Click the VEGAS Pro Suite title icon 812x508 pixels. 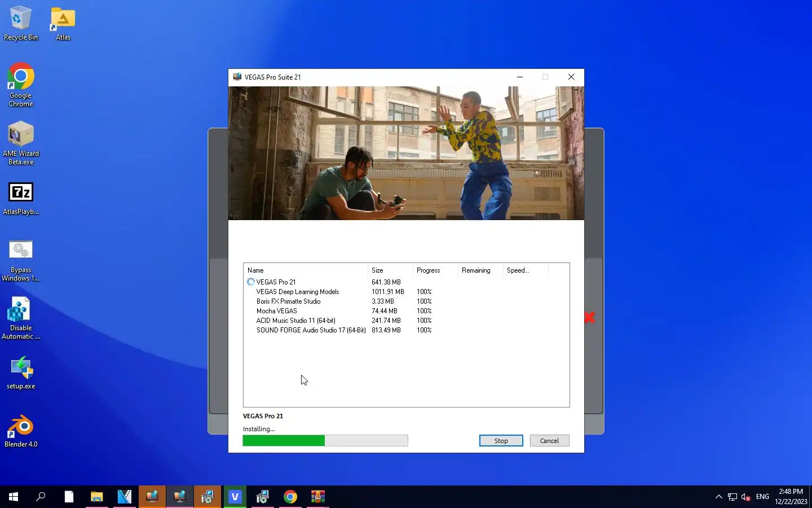pyautogui.click(x=237, y=77)
